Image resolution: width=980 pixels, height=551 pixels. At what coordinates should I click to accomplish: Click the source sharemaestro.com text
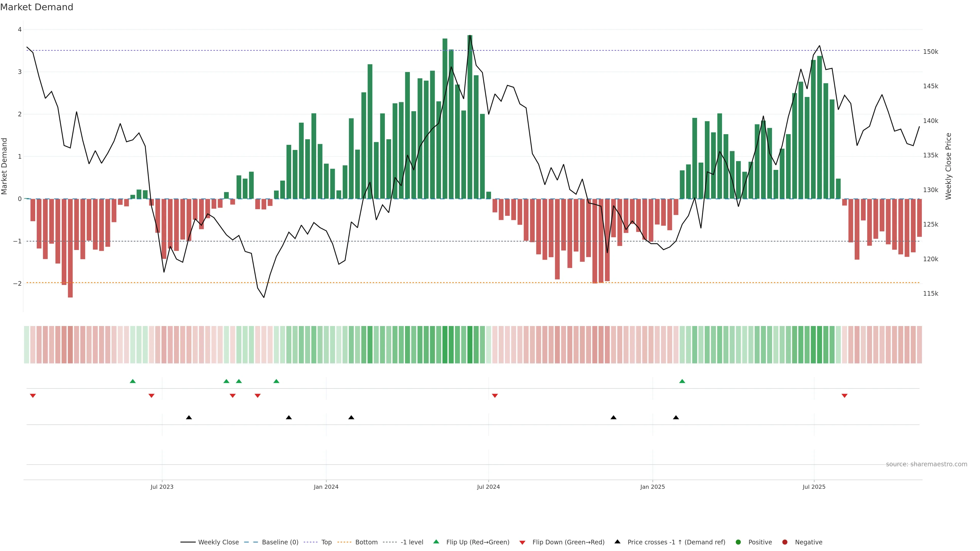click(x=926, y=464)
